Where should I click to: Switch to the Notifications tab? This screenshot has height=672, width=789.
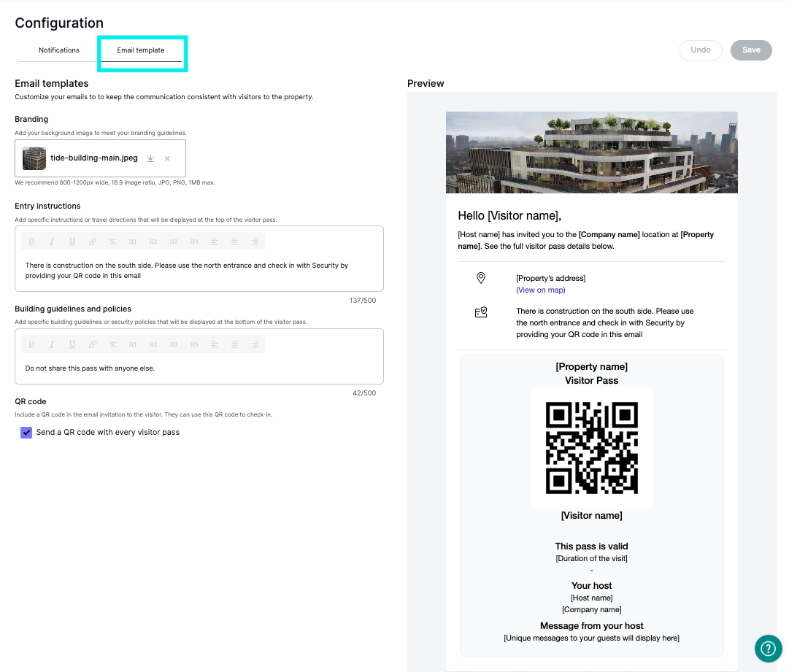[59, 50]
